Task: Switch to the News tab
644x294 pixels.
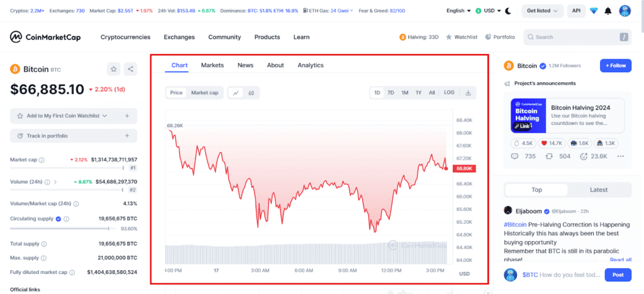Action: point(246,65)
